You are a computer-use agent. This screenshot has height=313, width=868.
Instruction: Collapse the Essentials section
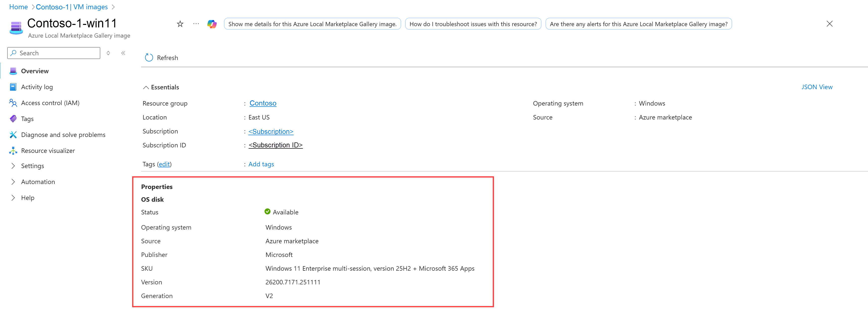click(146, 87)
